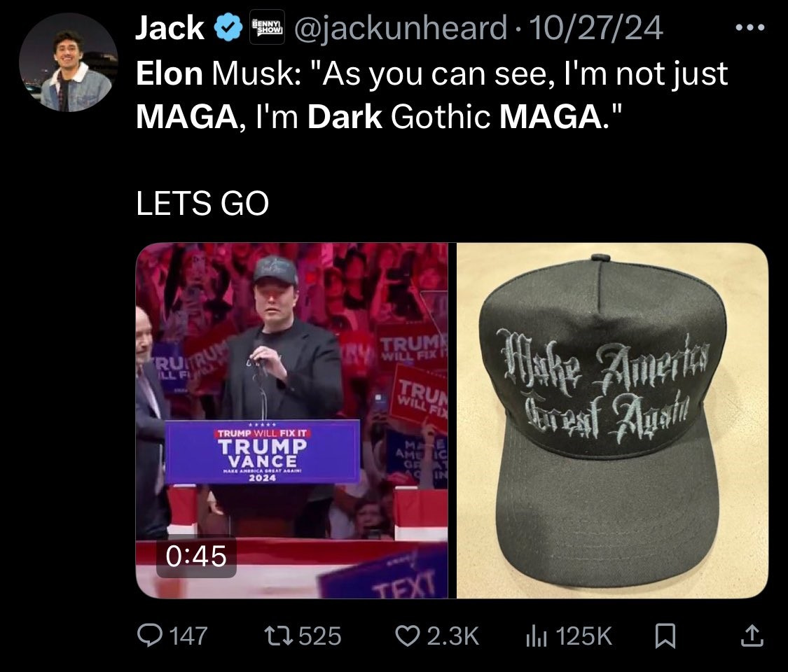
Task: Click the 0:45 video duration badge
Action: [x=197, y=556]
